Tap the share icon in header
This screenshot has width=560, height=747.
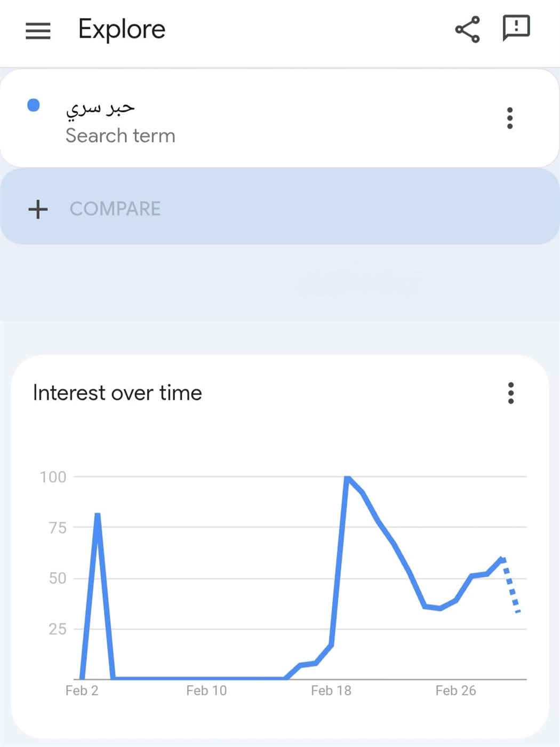click(467, 29)
